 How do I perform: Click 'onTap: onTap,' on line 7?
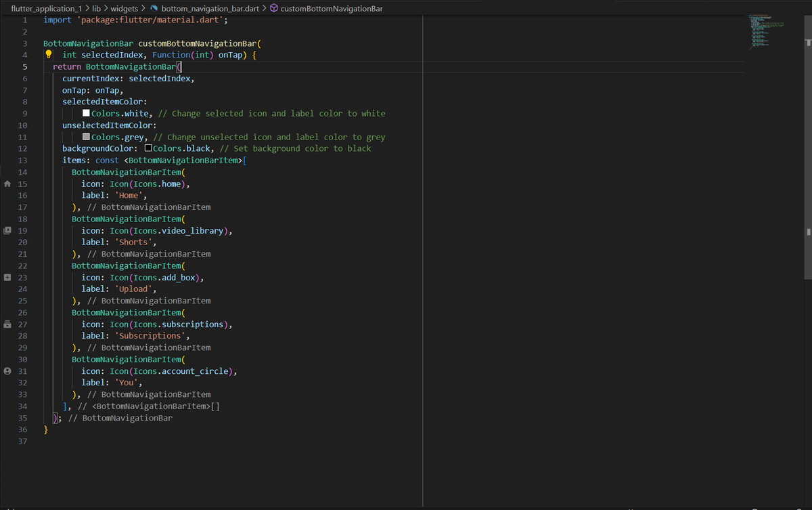93,90
